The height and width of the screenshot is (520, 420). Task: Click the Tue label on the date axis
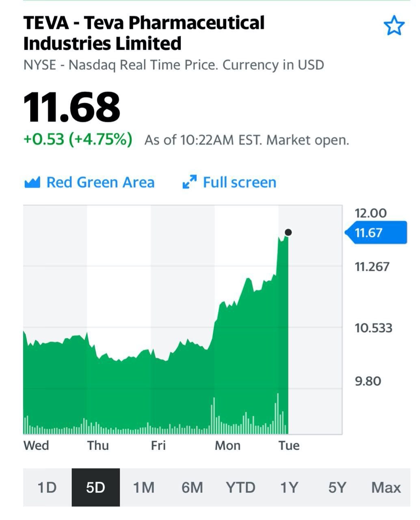click(289, 445)
